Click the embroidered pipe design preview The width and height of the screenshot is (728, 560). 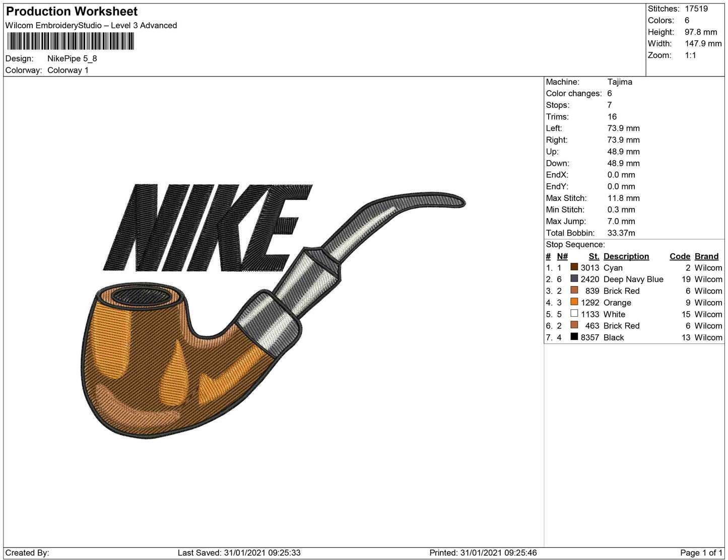(272, 315)
